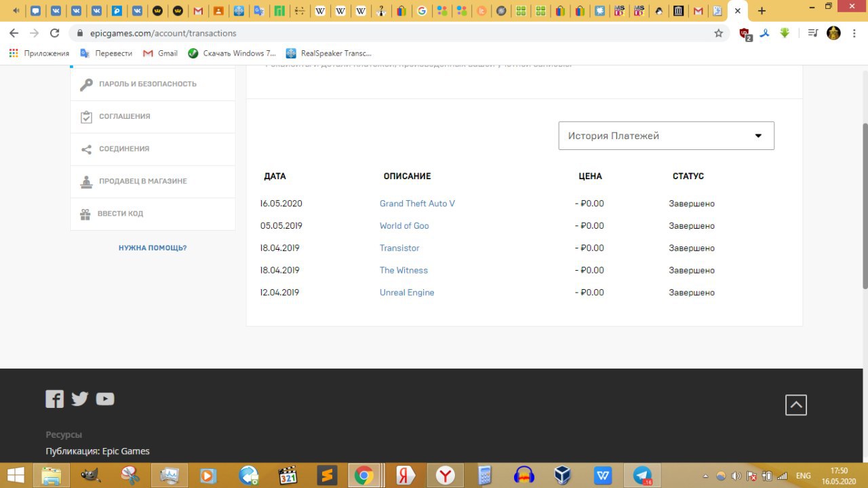Switch to the first Wikipedia browser tab
The image size is (868, 488).
[320, 11]
